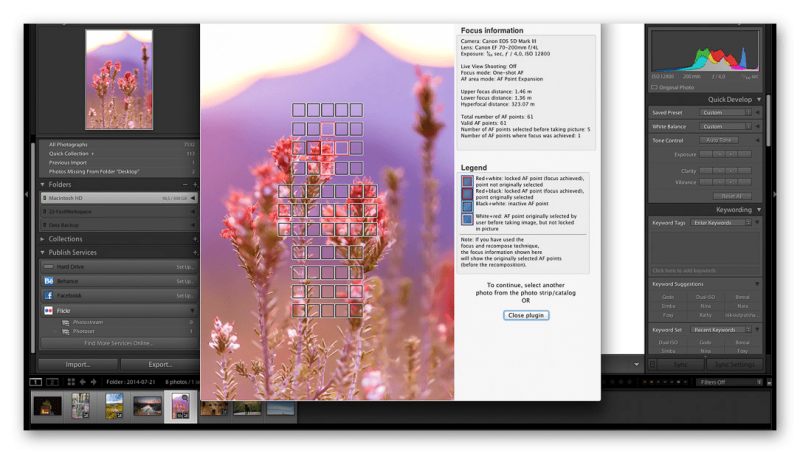Collapse the Quick Develop panel

759,99
